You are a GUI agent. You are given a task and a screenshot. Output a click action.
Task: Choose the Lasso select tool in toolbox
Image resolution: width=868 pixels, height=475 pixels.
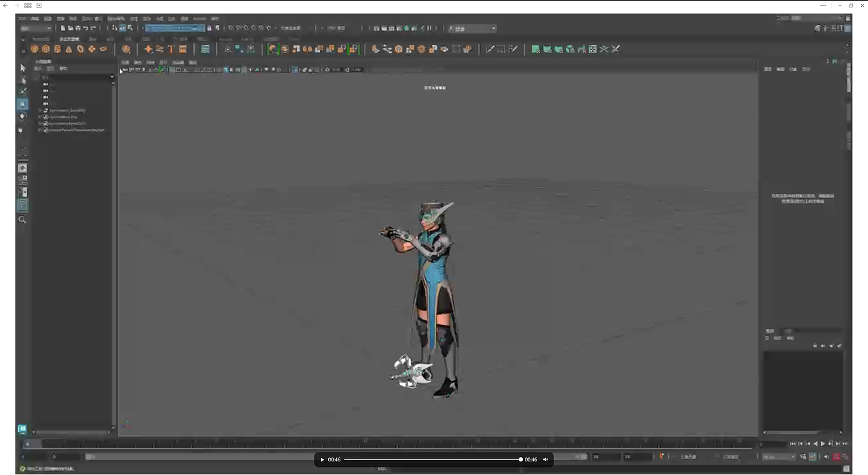[22, 80]
